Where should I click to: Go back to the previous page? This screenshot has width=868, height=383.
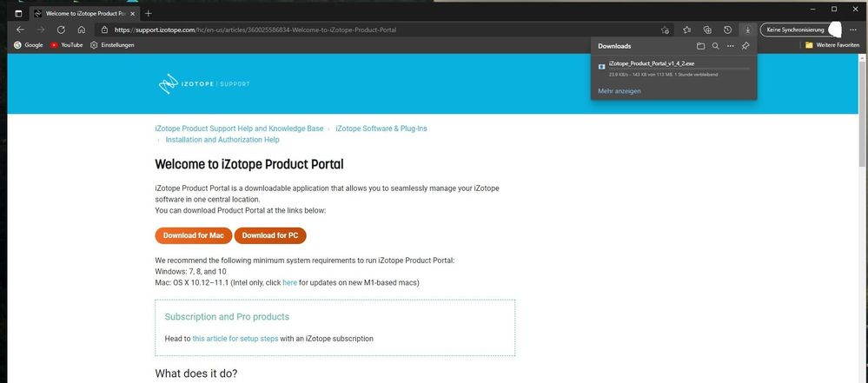point(21,30)
